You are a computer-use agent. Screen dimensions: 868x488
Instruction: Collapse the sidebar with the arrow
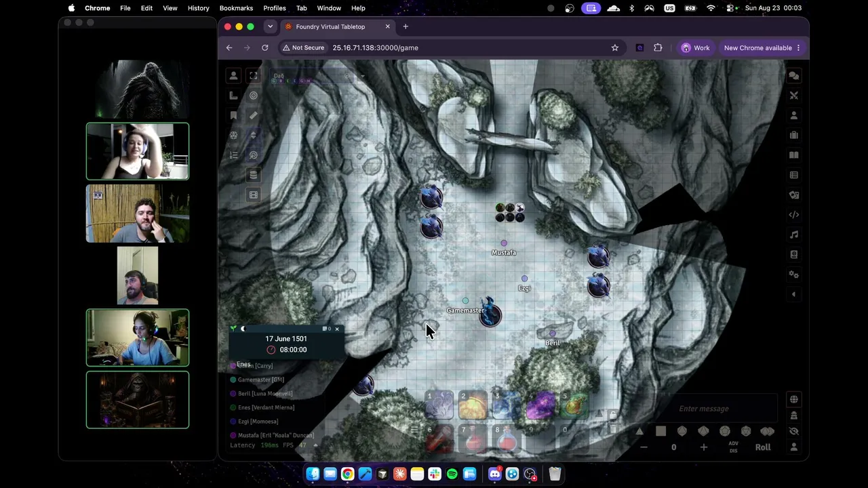794,294
